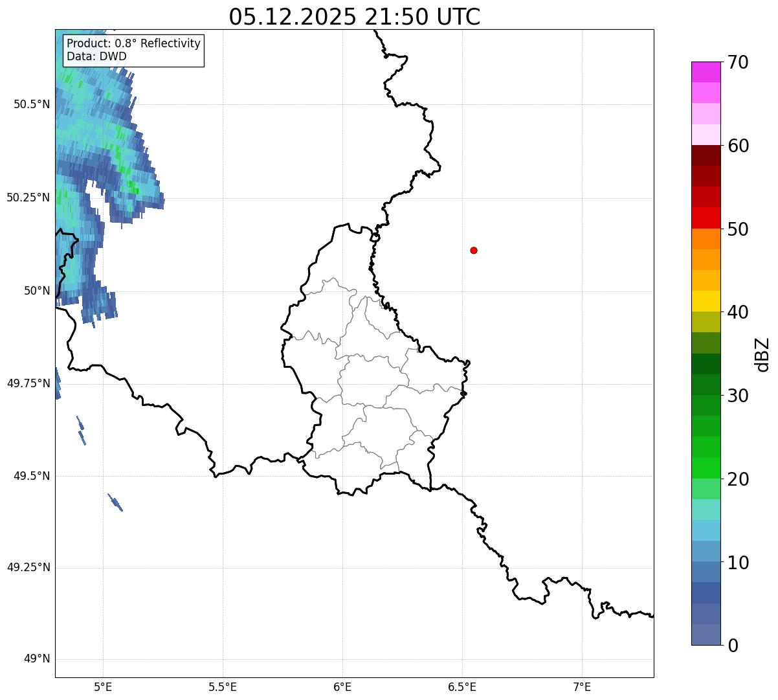Click the 5°E longitude label
This screenshot has height=700, width=778.
click(103, 686)
